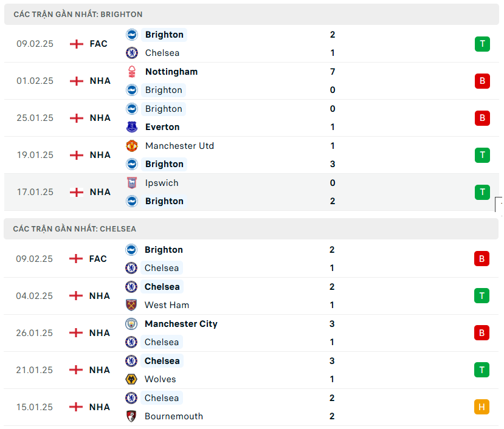Click red B badge for Nottingham match
Screen dimensions: 504x429
(x=482, y=81)
